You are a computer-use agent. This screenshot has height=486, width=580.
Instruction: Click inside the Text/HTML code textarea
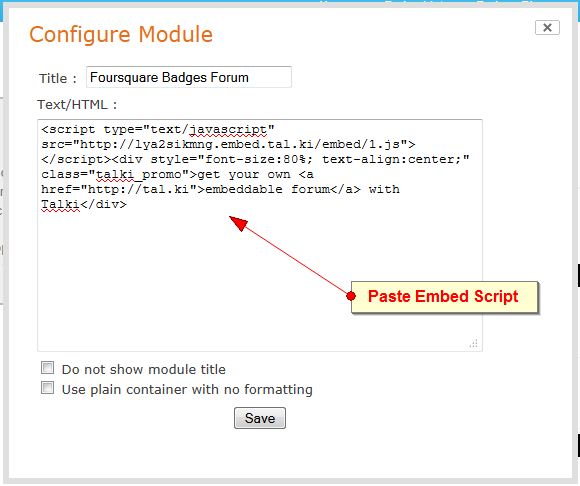pos(260,235)
